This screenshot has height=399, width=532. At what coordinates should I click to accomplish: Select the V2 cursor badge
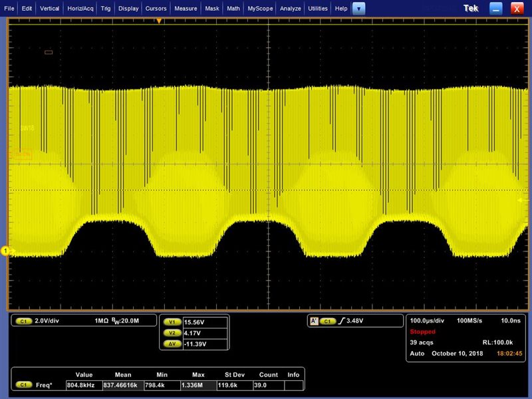click(x=172, y=333)
